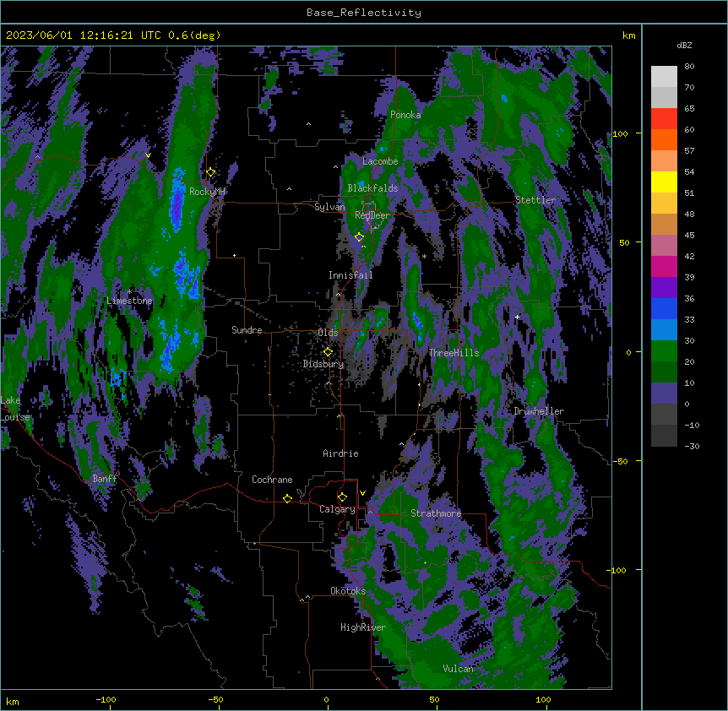The height and width of the screenshot is (711, 728).
Task: Click the Ponoka label
Action: pyautogui.click(x=405, y=115)
